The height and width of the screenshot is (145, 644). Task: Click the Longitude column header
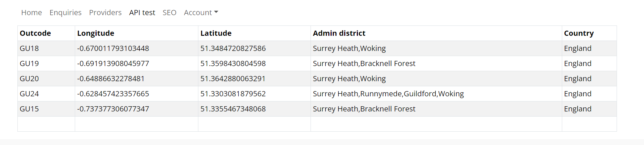tap(137, 33)
